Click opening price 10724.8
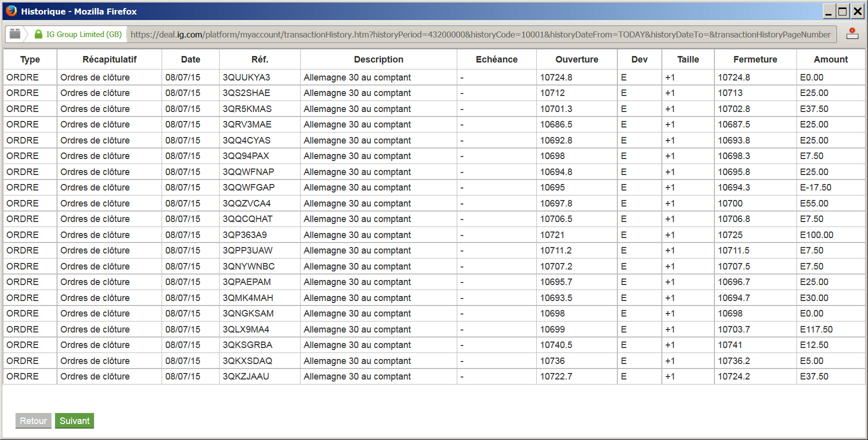Viewport: 868px width, 440px height. point(556,77)
